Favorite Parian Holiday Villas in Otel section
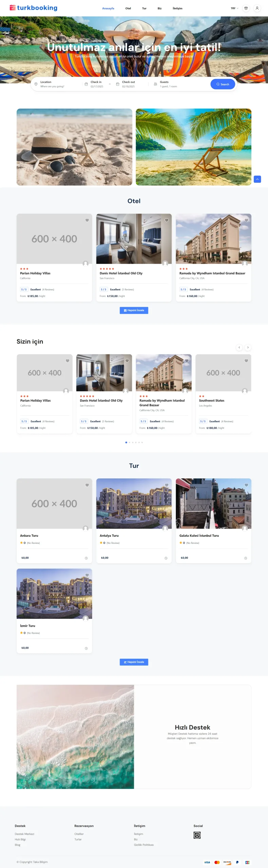This screenshot has height=868, width=268. 87,220
